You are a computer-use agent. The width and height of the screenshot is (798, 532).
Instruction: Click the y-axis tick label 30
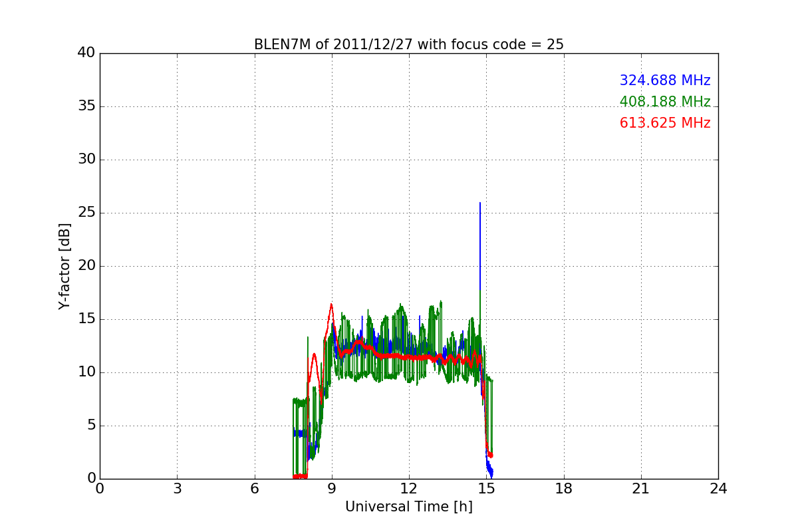86,160
